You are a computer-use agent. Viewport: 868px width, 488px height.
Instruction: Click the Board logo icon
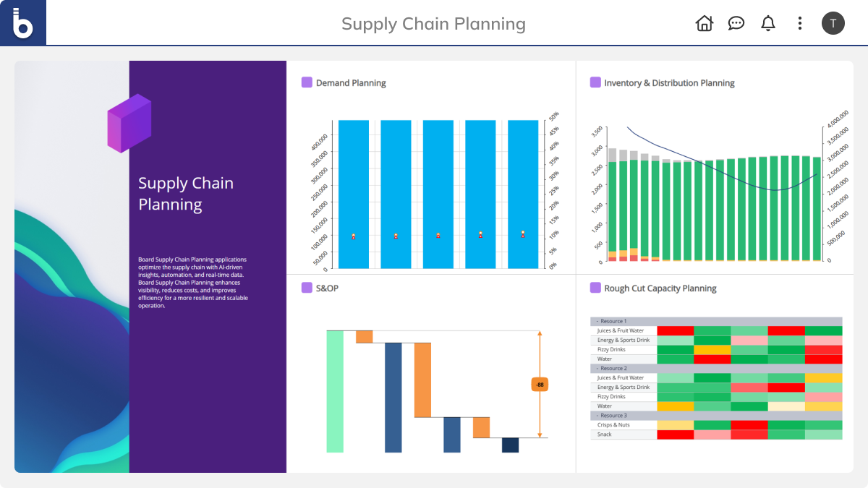(x=23, y=23)
